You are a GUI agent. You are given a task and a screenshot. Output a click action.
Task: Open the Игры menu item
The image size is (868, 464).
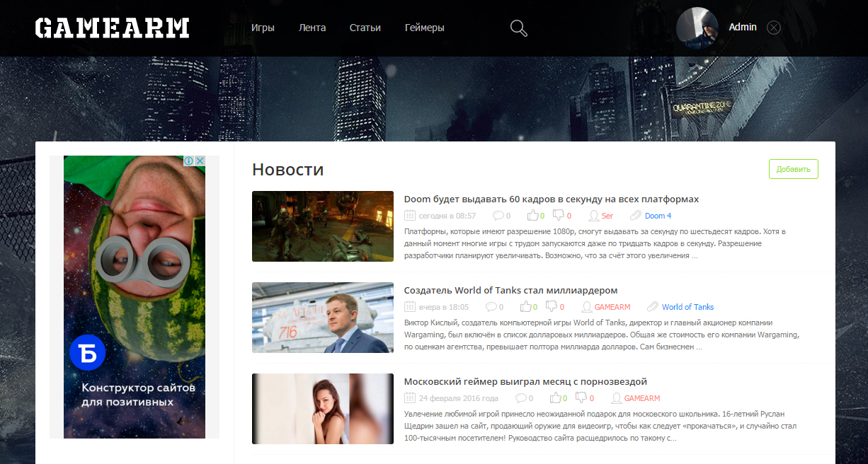click(x=263, y=28)
